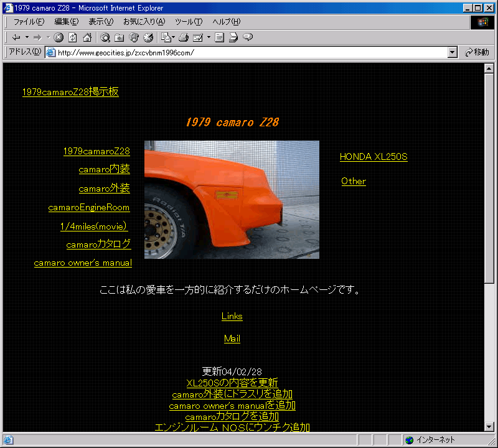
Task: Open the address bar URL dropdown
Action: point(453,52)
